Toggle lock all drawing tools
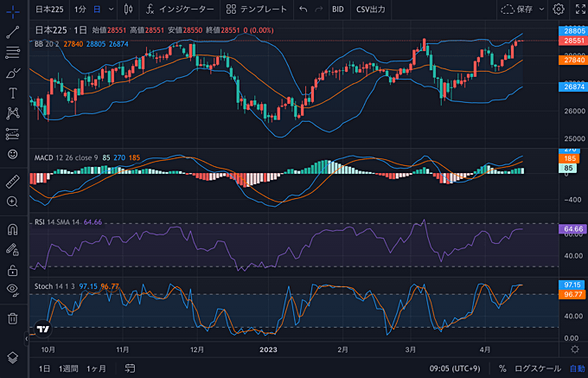588x378 pixels. 13,270
